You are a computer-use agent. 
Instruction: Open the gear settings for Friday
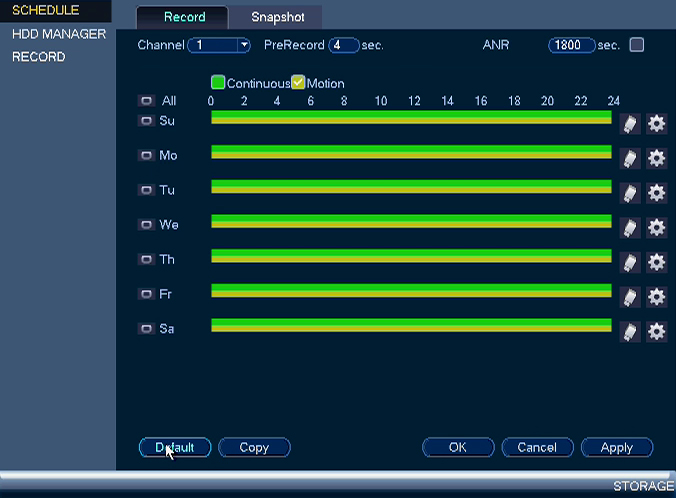coord(656,297)
